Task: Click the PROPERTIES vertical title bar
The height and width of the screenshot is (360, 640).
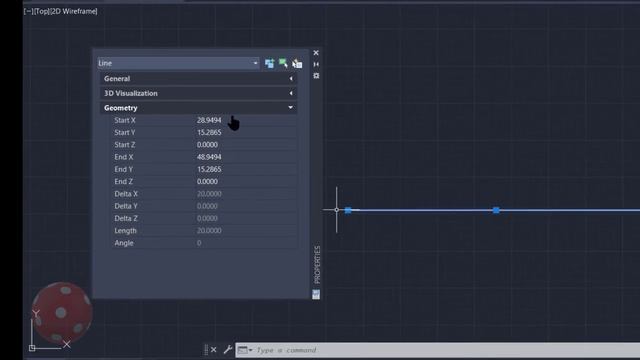Action: 317,264
